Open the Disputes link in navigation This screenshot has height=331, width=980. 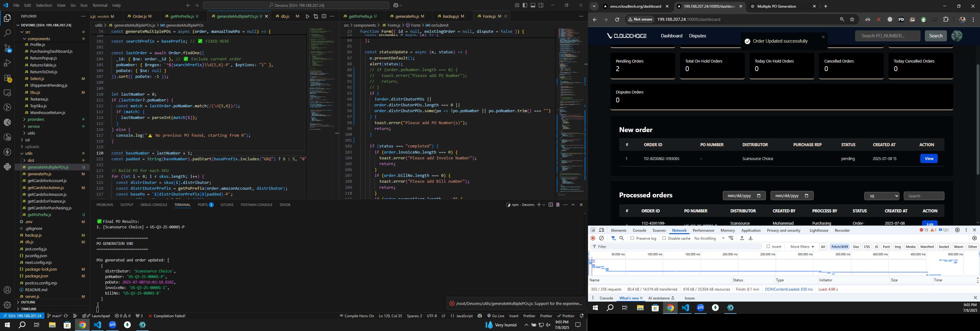pos(697,36)
